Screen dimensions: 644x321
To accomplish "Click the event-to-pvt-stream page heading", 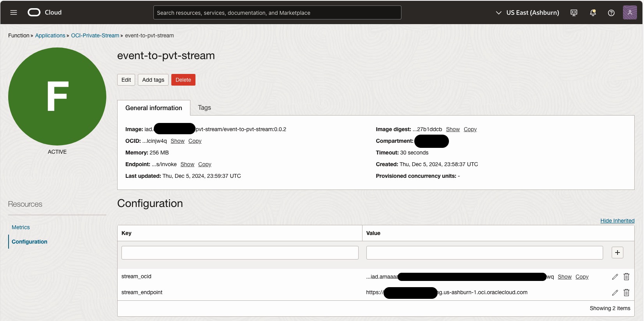I will (x=166, y=56).
